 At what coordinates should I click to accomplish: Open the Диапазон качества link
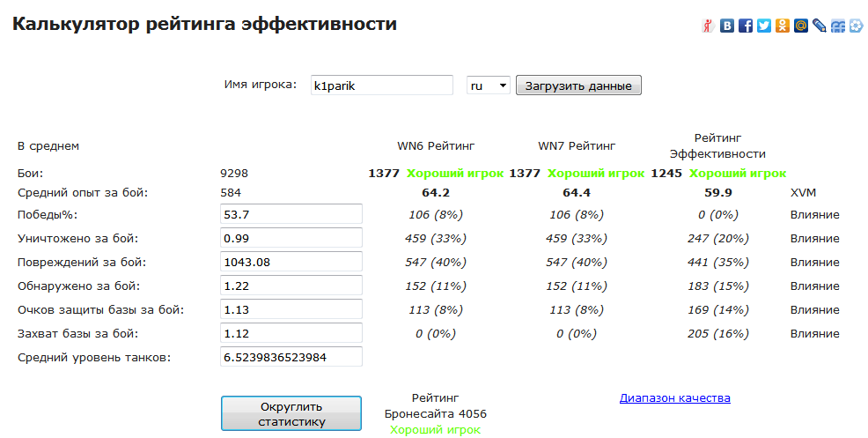(675, 397)
